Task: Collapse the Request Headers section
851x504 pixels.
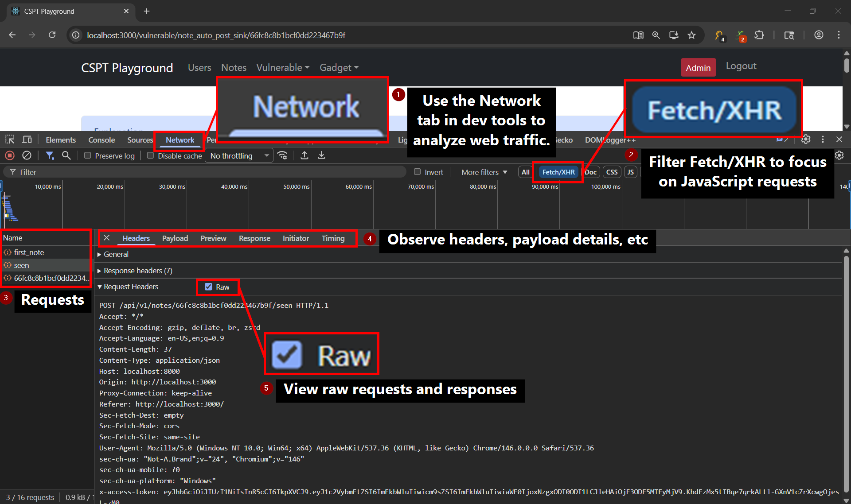Action: point(128,287)
